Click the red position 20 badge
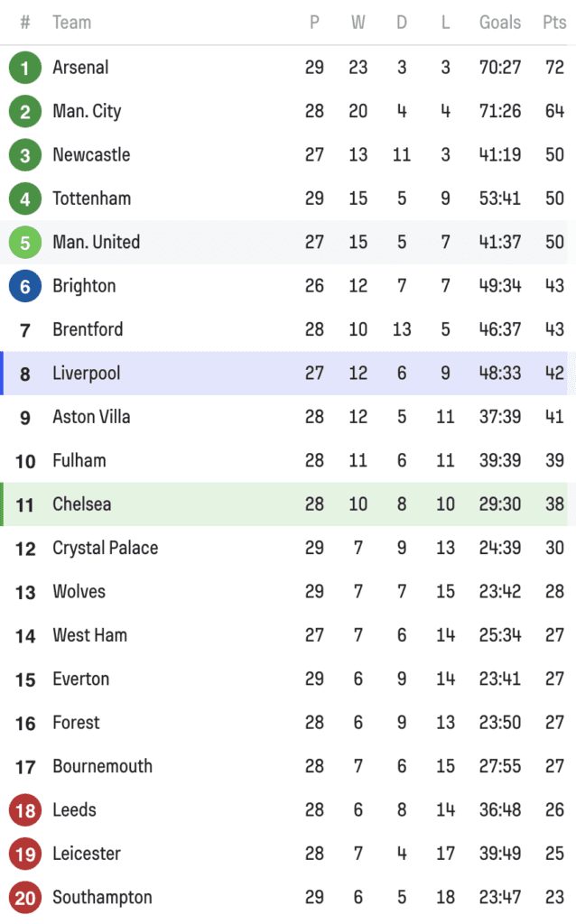The height and width of the screenshot is (924, 576). [25, 898]
